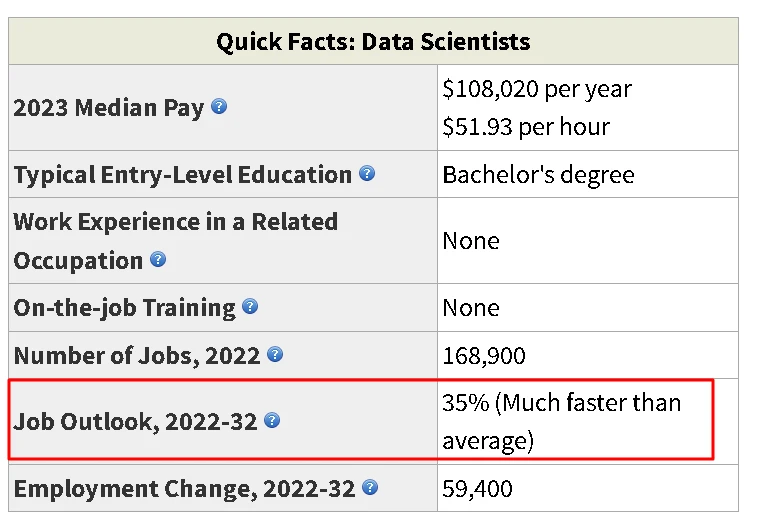Click the Job Outlook, 2022-32 label
The image size is (768, 519).
[135, 422]
